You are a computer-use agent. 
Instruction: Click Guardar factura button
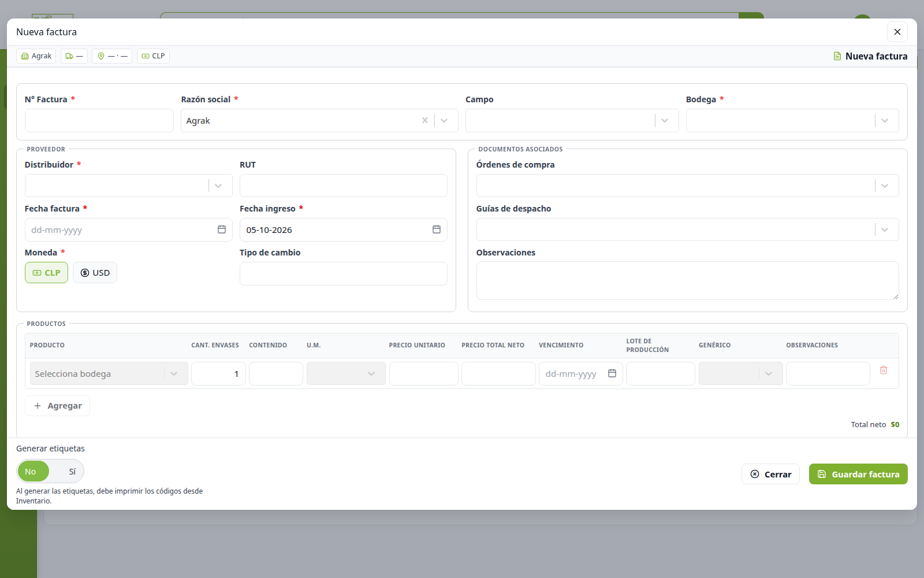858,474
